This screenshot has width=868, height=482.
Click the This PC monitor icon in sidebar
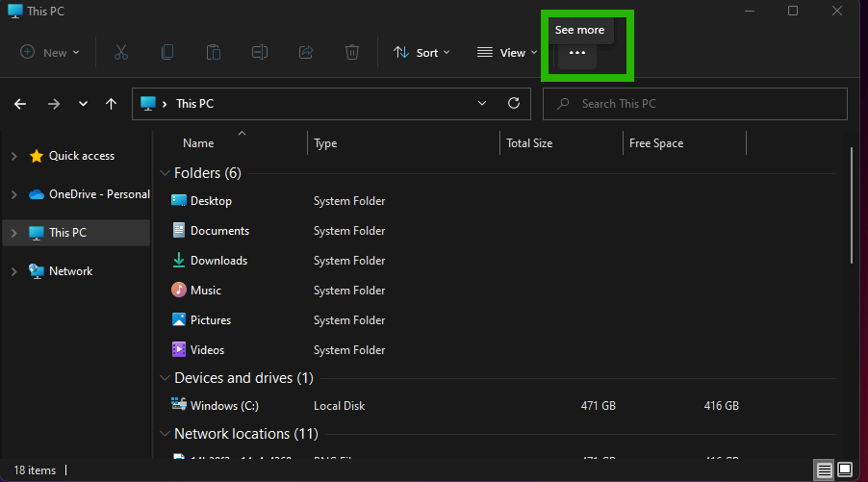tap(37, 233)
